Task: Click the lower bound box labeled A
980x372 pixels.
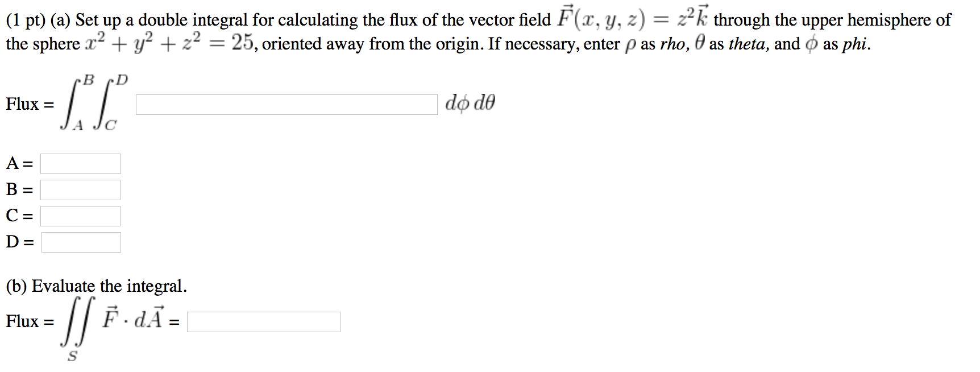Action: tap(80, 163)
